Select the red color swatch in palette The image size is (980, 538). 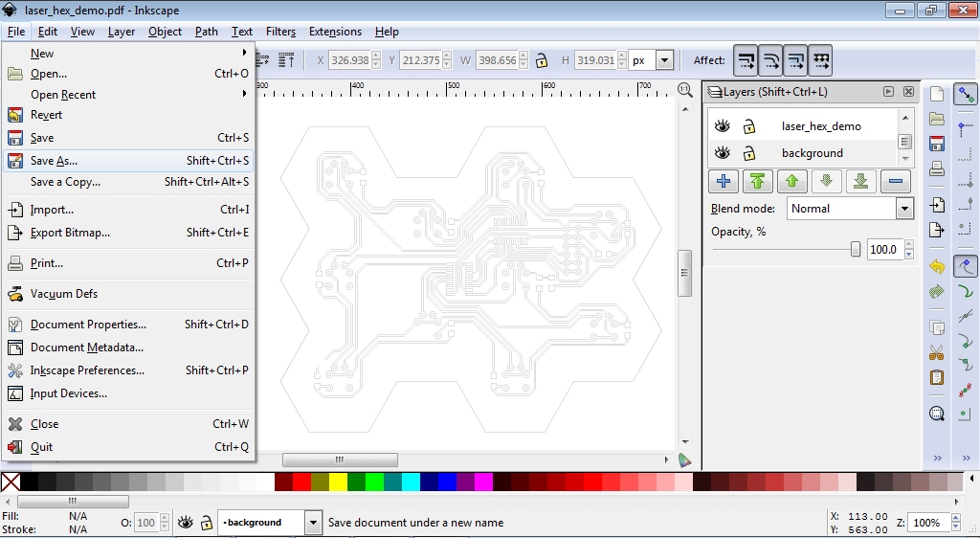coord(301,482)
